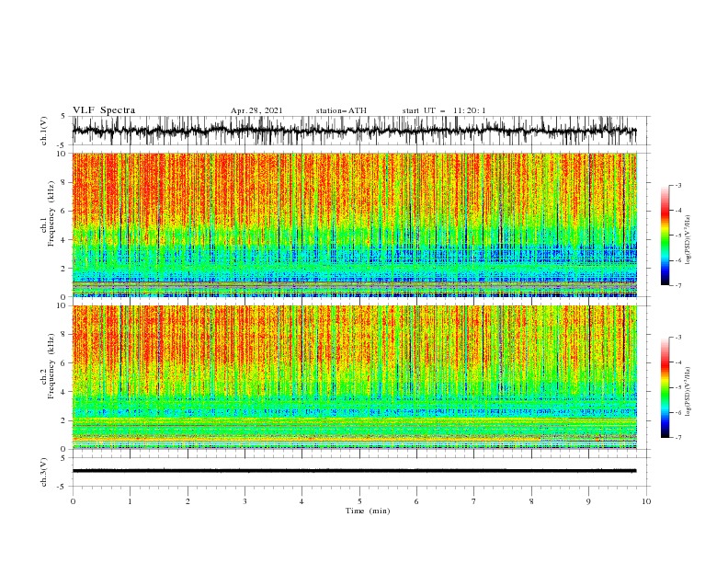Click the log(PSD) label beside the ch.1 colorbar
Screen dimensions: 728x563
pyautogui.click(x=688, y=240)
